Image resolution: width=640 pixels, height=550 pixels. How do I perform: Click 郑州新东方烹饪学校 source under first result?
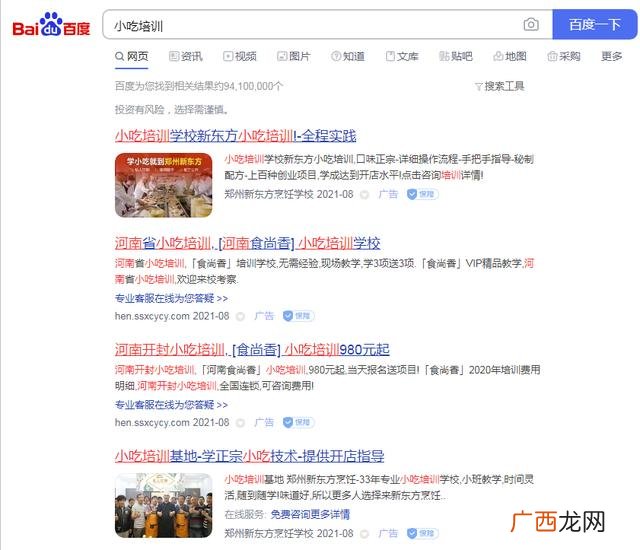(269, 194)
